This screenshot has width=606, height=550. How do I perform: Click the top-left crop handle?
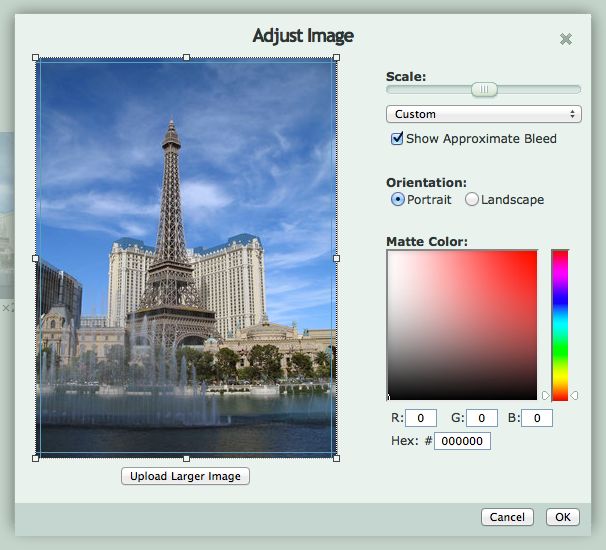[36, 58]
